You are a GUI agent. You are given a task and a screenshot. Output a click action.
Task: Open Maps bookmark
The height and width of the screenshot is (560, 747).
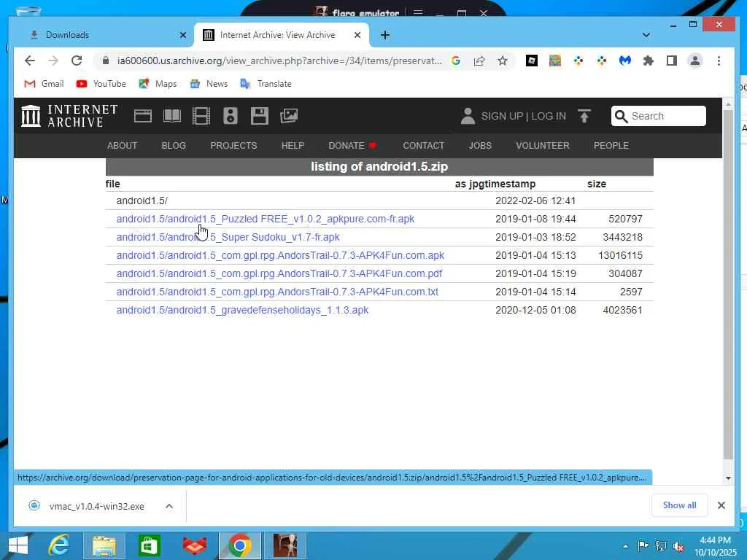point(158,84)
